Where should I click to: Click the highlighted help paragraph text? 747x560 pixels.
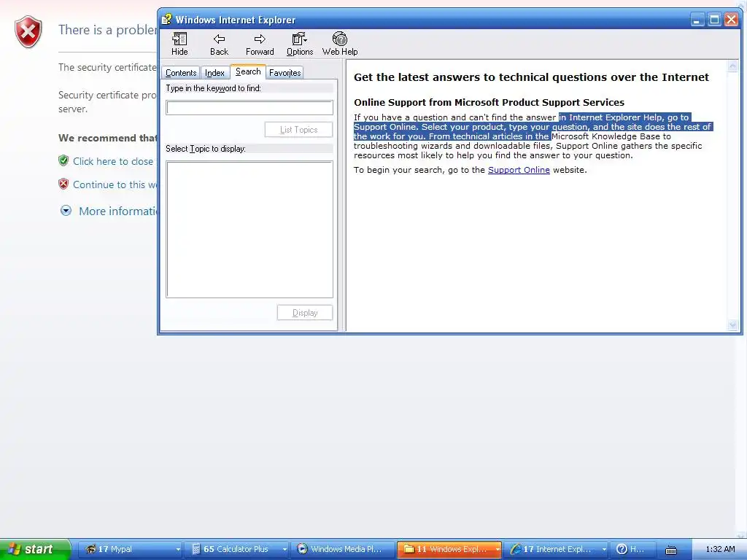[x=533, y=127]
